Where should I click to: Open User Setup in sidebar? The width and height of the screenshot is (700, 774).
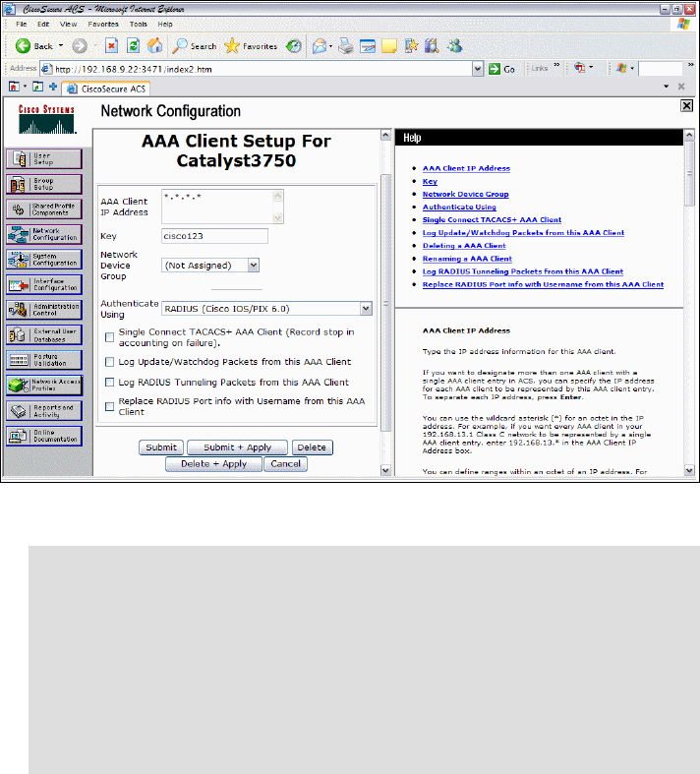point(44,159)
